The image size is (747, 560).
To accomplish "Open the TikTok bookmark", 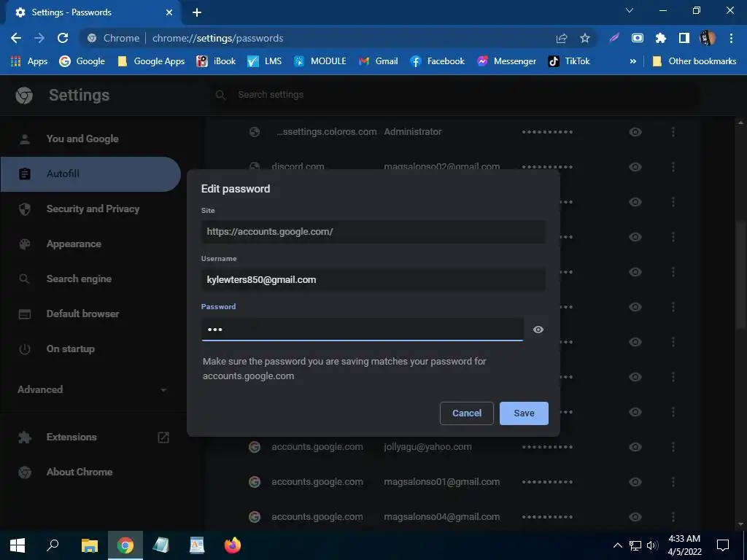I will [569, 61].
